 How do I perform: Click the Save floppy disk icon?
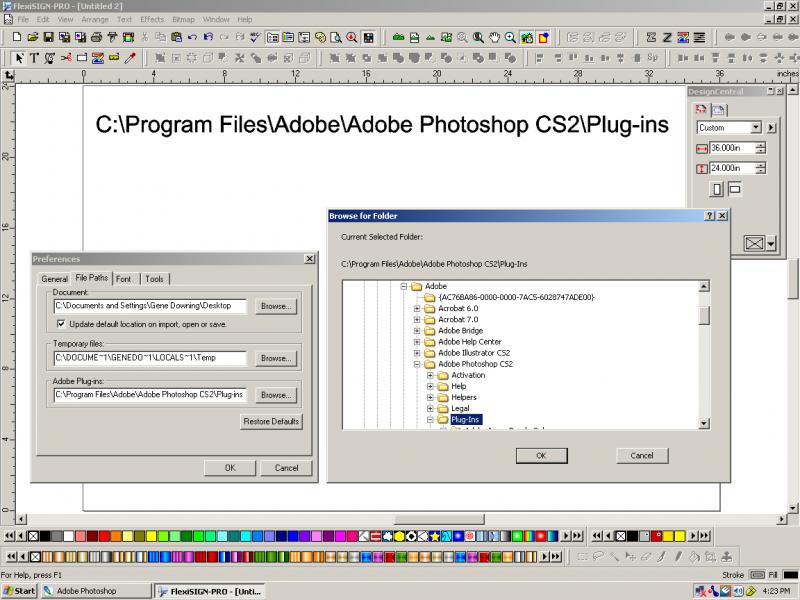tap(48, 37)
